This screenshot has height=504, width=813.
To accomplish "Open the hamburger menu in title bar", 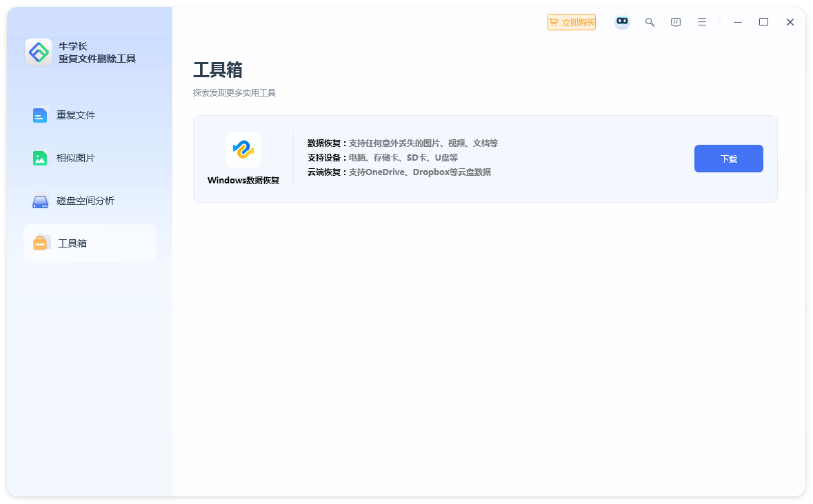I will pos(702,22).
